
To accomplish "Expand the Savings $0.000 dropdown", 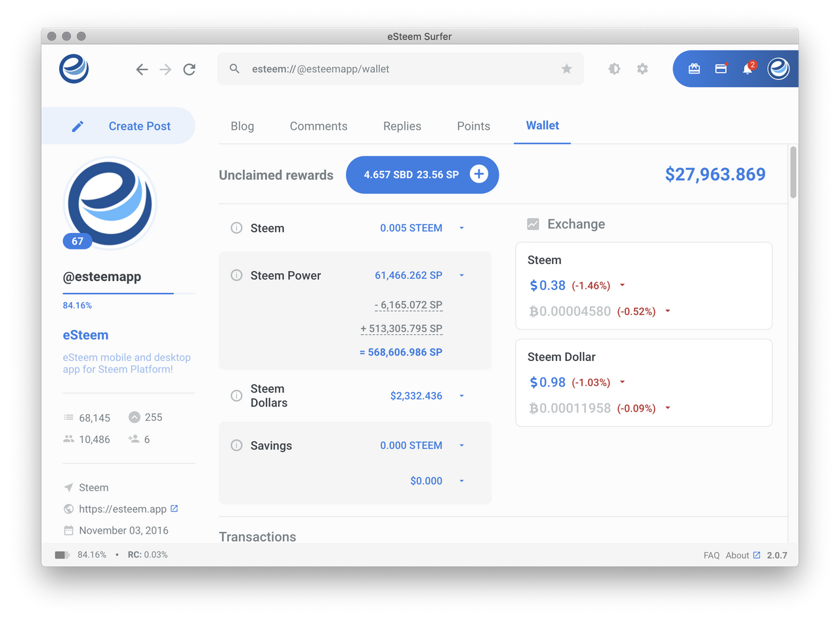I will pyautogui.click(x=461, y=481).
